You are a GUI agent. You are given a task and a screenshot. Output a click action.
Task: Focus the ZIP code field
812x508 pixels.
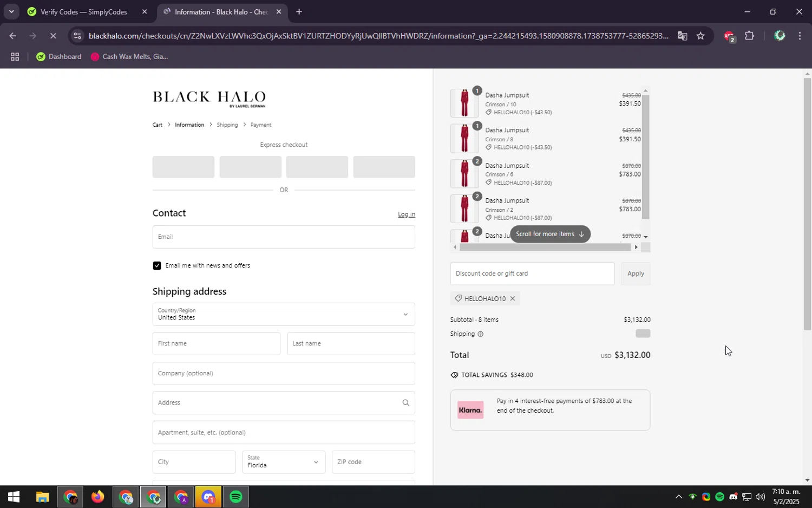point(374,462)
